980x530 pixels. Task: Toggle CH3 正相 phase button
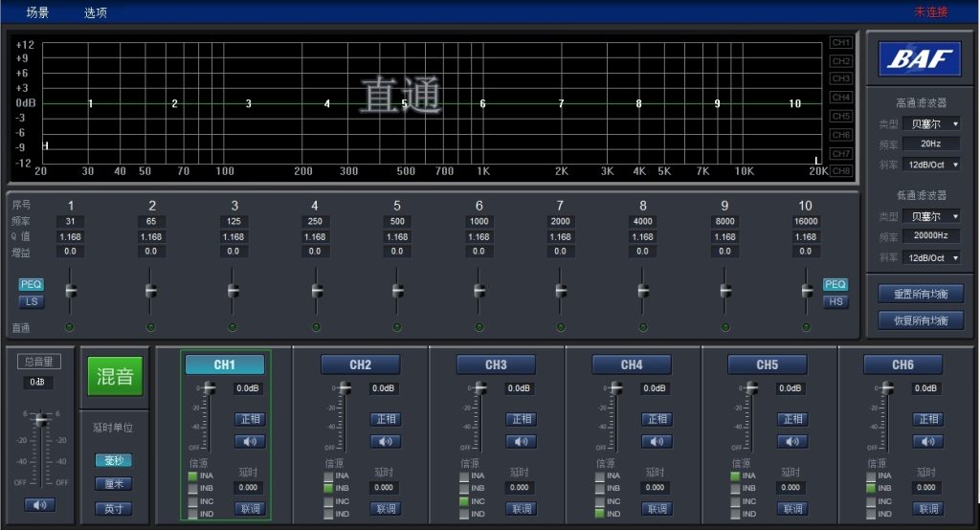point(522,419)
